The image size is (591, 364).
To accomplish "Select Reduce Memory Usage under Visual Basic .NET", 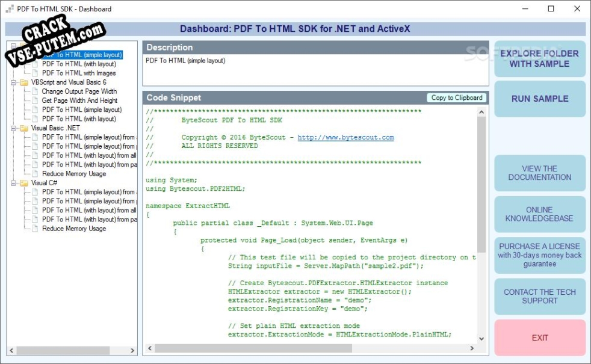I will click(74, 174).
